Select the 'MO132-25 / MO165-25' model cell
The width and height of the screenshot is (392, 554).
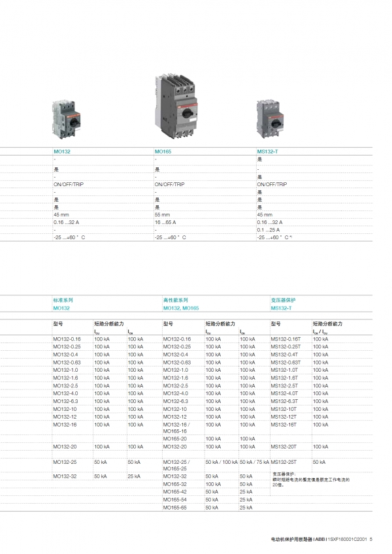[176, 465]
